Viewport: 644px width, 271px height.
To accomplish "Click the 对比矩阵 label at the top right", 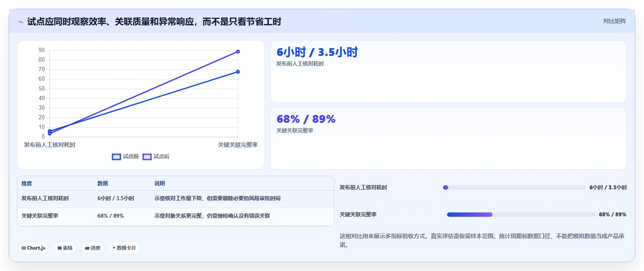I will coord(614,21).
